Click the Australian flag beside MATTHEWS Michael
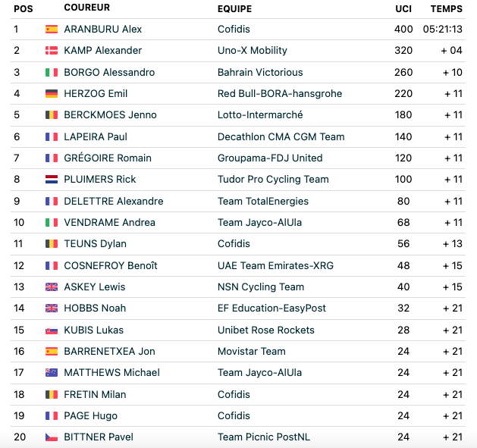Image resolution: width=477 pixels, height=448 pixels. click(x=52, y=373)
